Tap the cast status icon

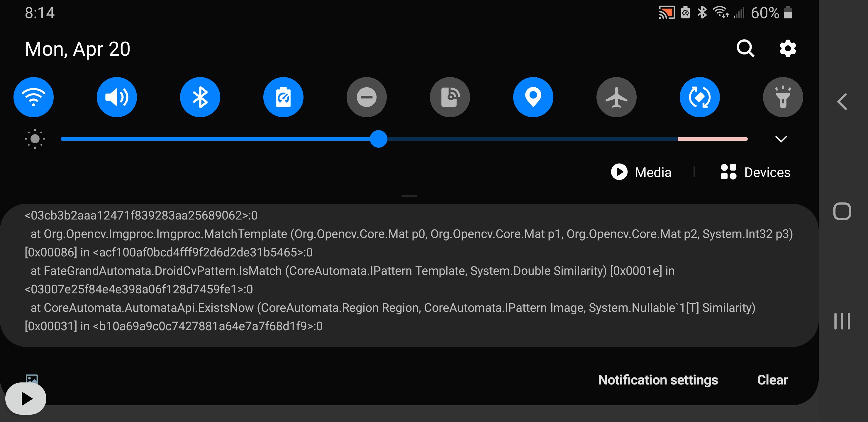coord(667,13)
